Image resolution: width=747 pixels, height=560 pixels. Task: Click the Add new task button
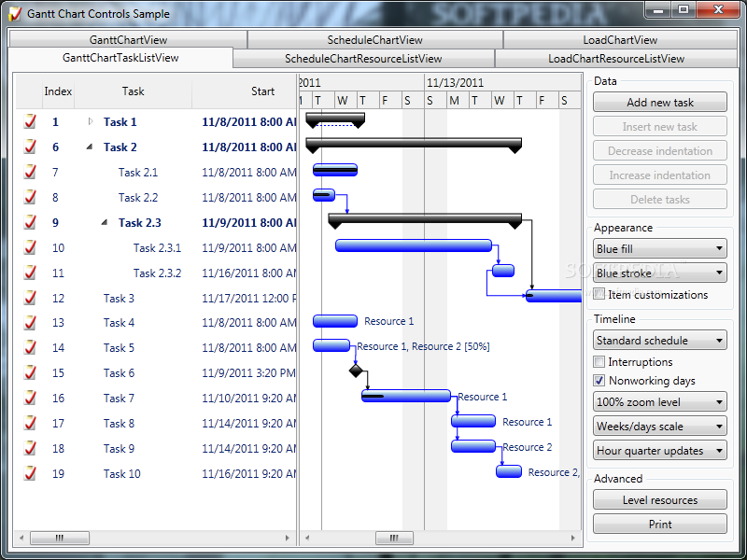(x=660, y=102)
